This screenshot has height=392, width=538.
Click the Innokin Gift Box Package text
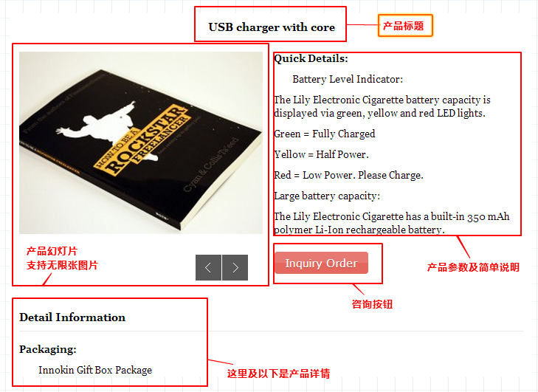pyautogui.click(x=95, y=370)
